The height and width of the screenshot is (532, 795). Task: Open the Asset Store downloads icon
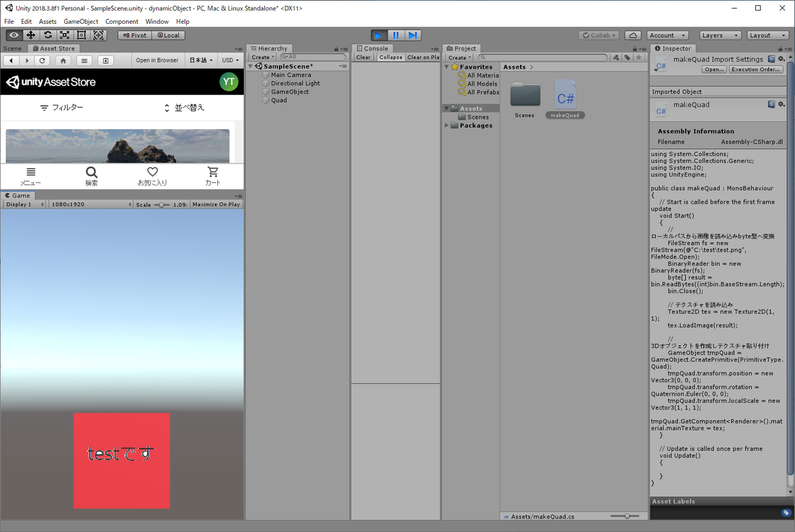[105, 60]
